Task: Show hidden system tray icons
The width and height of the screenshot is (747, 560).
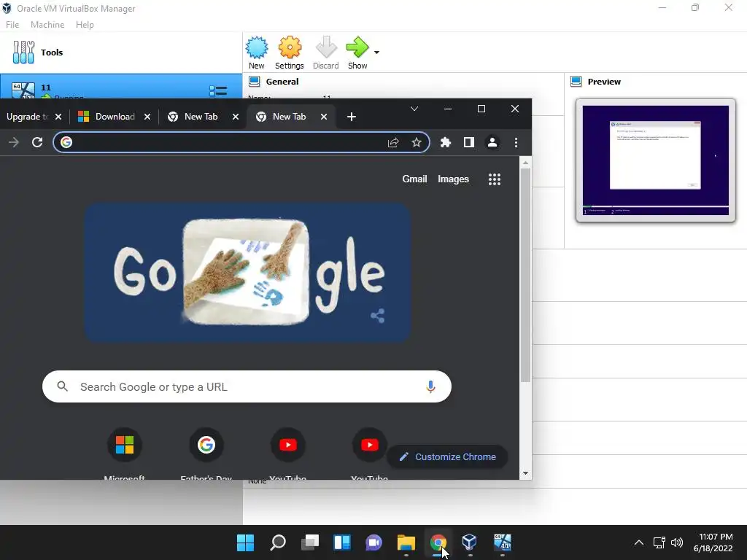Action: click(x=639, y=542)
